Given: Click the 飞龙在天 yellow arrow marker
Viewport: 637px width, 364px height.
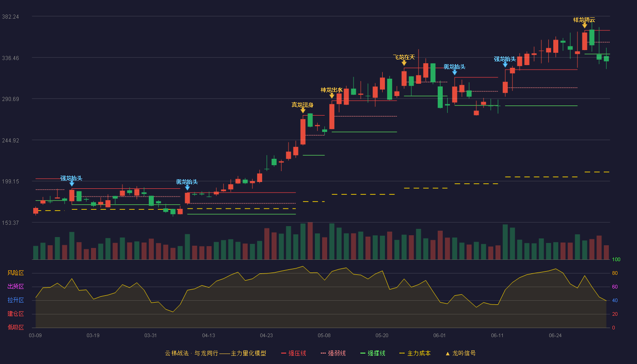Looking at the screenshot, I should pos(404,63).
